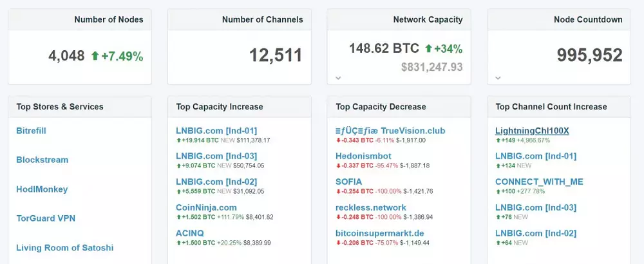Viewport: 644px width, 264px height.
Task: Click red down arrow under SOFIA
Action: pos(338,191)
